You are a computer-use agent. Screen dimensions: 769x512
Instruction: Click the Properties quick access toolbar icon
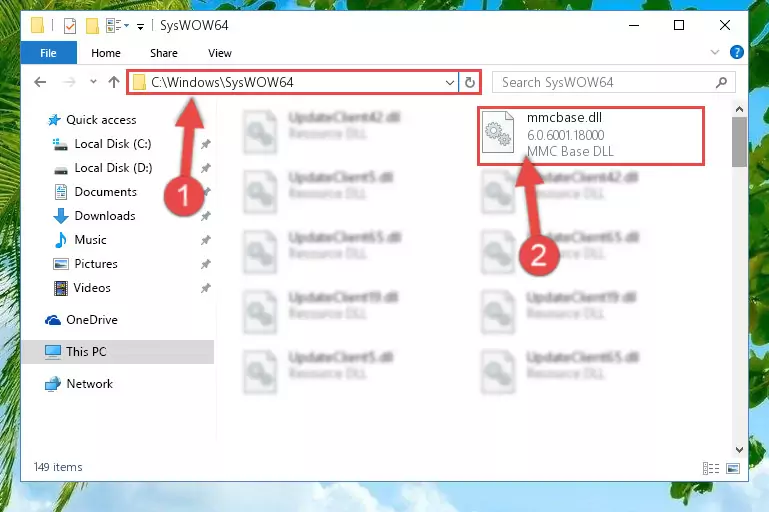coord(70,26)
